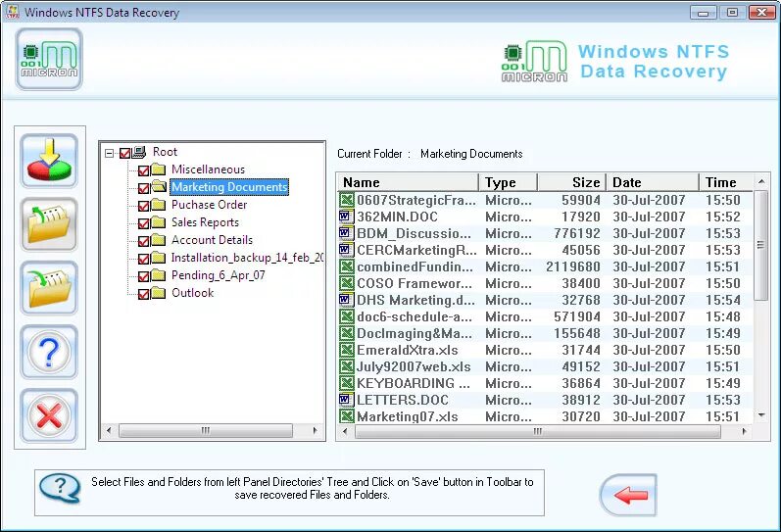Click the Word icon of DHS Marketing.d... file
Image resolution: width=781 pixels, height=532 pixels.
346,300
